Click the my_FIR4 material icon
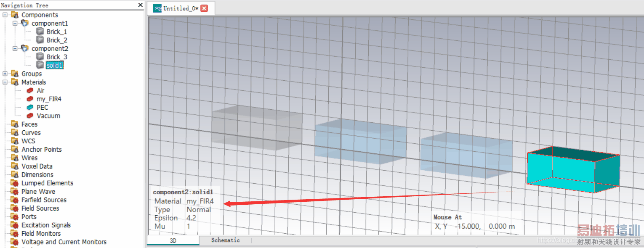The image size is (644, 248). click(x=30, y=99)
